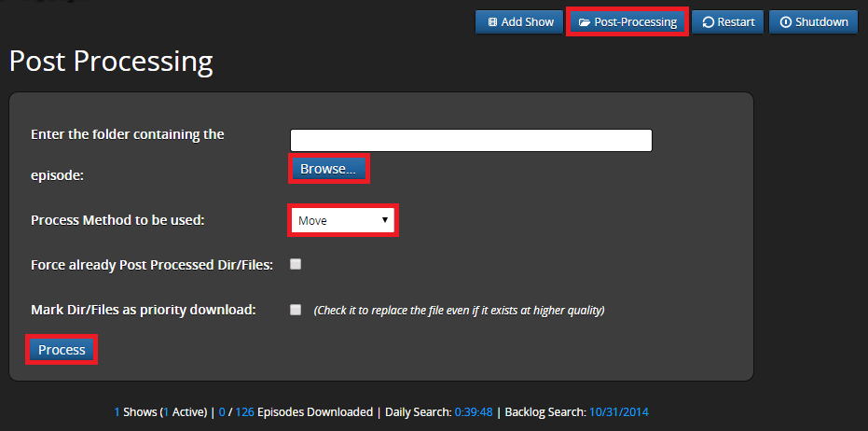
Task: Hit the Shutdown power button
Action: click(813, 21)
